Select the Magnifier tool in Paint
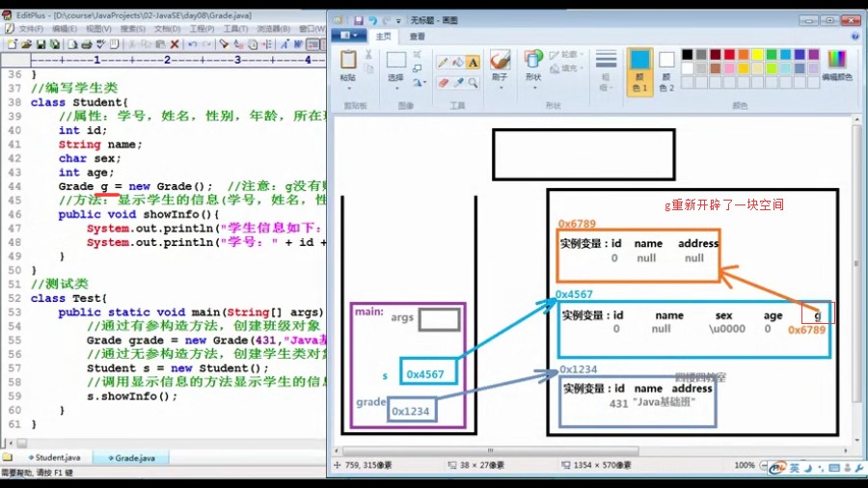 click(x=473, y=83)
